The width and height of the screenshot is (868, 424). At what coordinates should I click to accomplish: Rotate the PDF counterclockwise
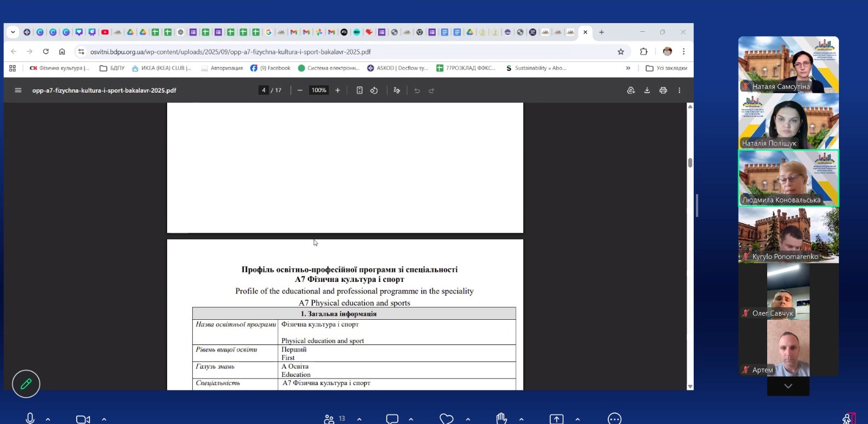(374, 91)
